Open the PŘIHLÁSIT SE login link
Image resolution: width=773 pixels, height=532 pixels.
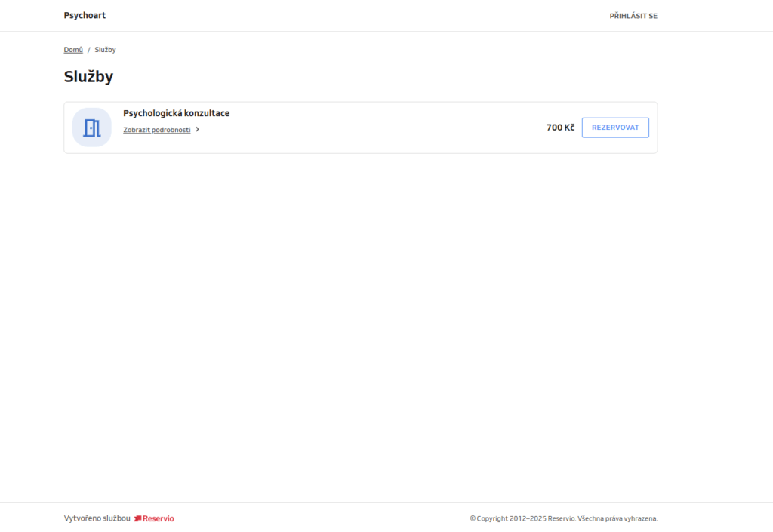633,16
